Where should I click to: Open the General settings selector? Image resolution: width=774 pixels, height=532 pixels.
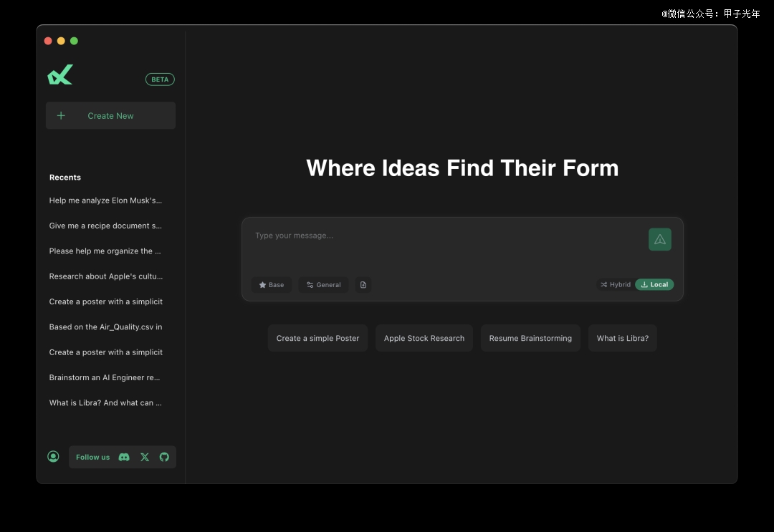pyautogui.click(x=324, y=285)
